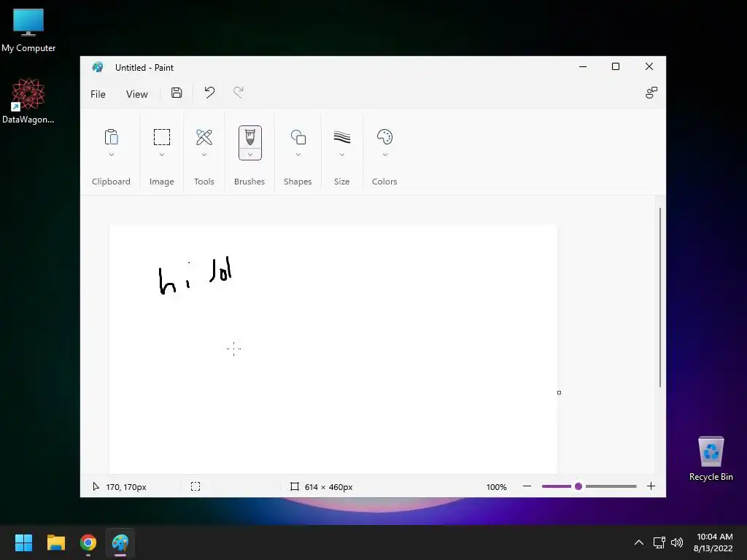
Task: Expand the Clipboard dropdown chevron
Action: point(112,155)
